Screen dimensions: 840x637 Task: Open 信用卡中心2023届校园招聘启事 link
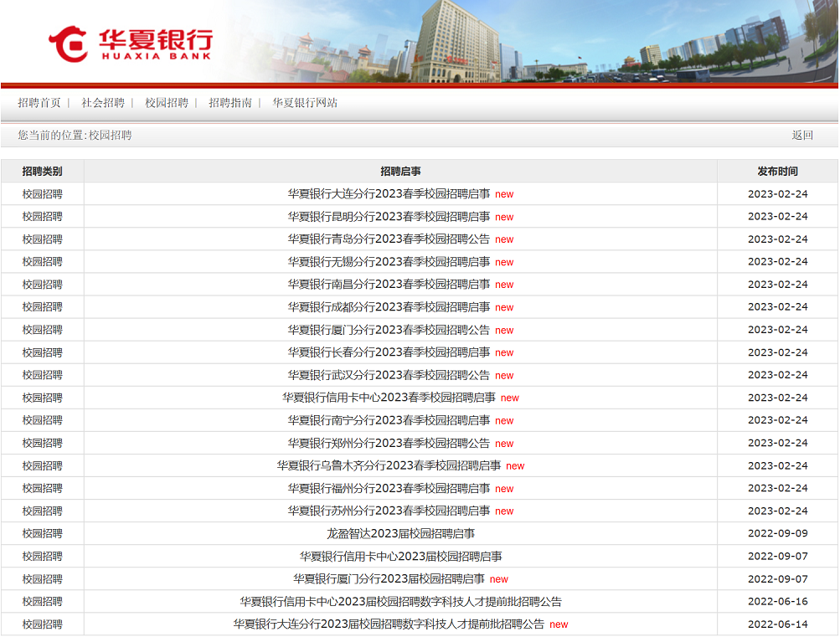click(400, 556)
